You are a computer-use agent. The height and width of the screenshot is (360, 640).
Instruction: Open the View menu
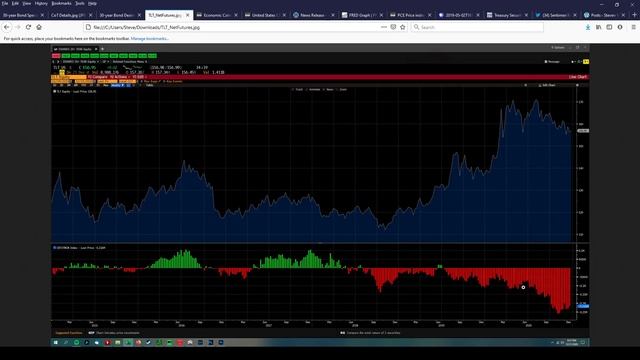click(x=27, y=3)
